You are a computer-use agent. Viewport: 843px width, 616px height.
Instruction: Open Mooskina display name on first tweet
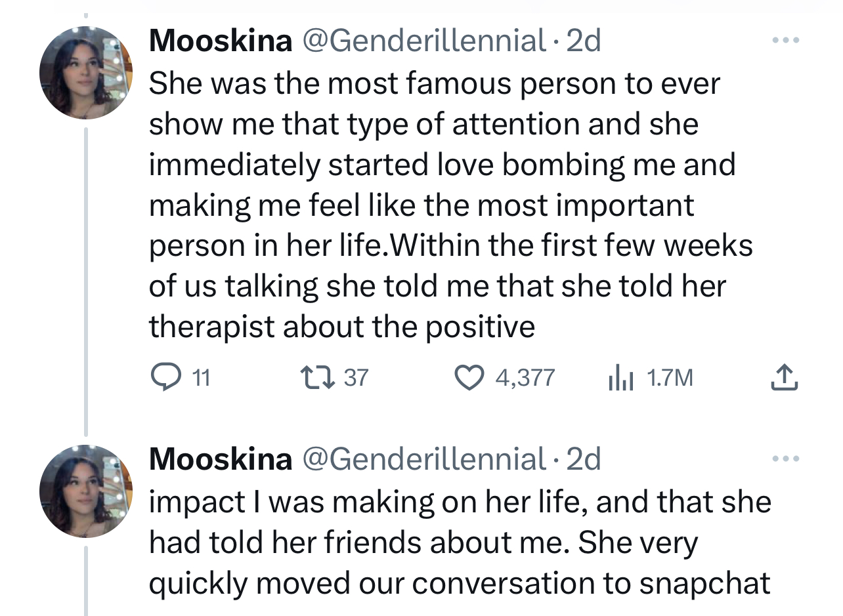pyautogui.click(x=221, y=41)
